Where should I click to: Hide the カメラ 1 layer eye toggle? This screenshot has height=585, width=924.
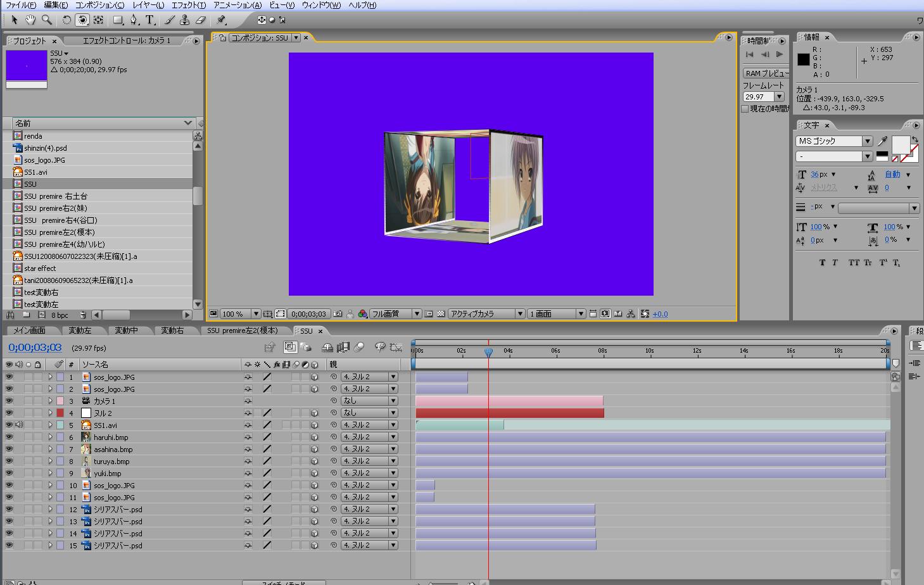click(x=9, y=401)
